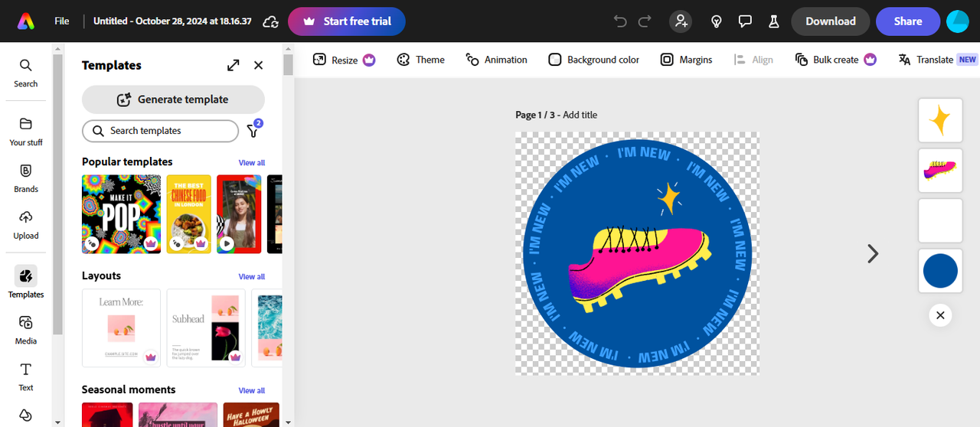The height and width of the screenshot is (427, 980).
Task: Invite collaborators with the add-person icon
Action: (x=681, y=21)
